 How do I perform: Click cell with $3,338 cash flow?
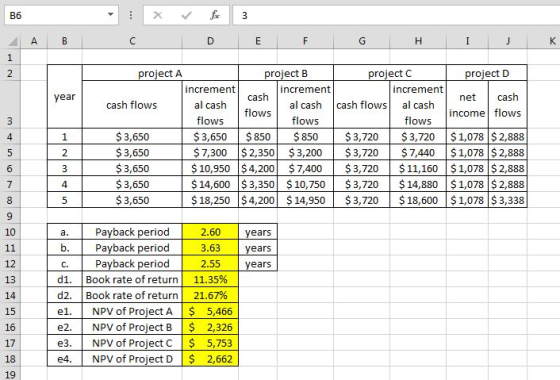pyautogui.click(x=508, y=200)
